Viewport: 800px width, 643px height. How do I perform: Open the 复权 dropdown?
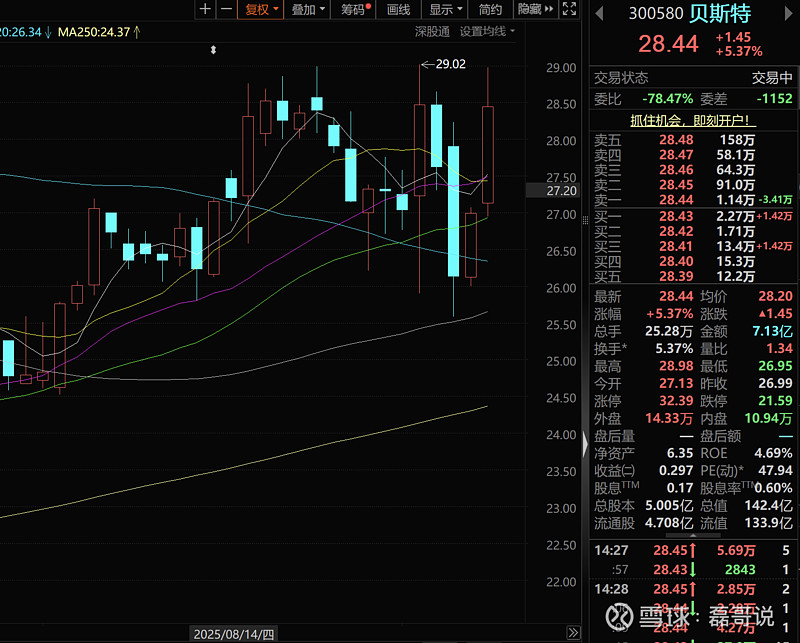(261, 9)
